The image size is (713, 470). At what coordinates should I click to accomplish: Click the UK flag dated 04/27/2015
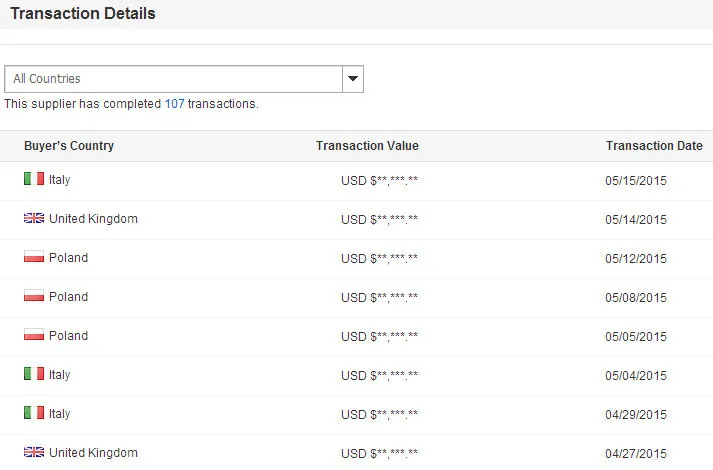34,453
